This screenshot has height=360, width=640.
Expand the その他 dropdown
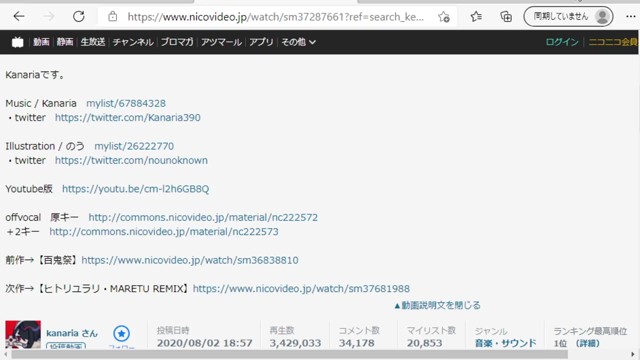point(298,42)
